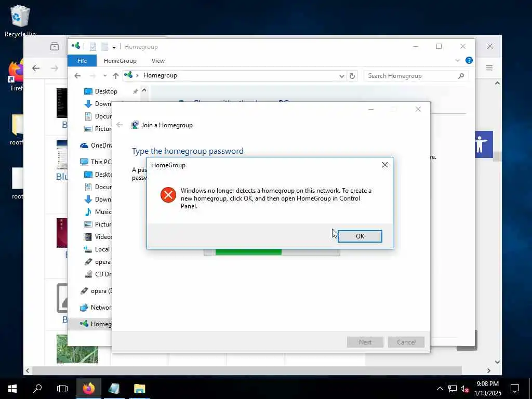This screenshot has width=532, height=399.
Task: Open the Windows Start menu
Action: click(12, 389)
